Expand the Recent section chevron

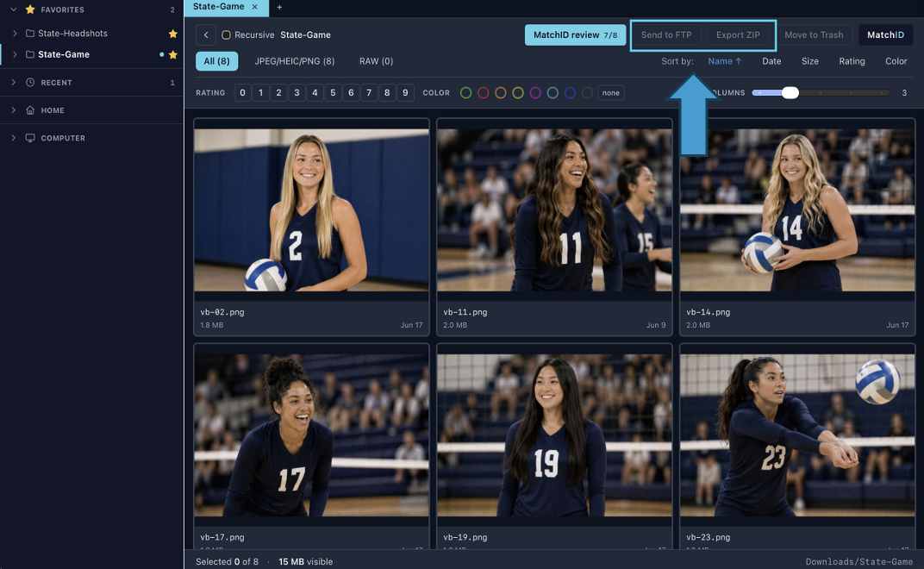coord(14,83)
